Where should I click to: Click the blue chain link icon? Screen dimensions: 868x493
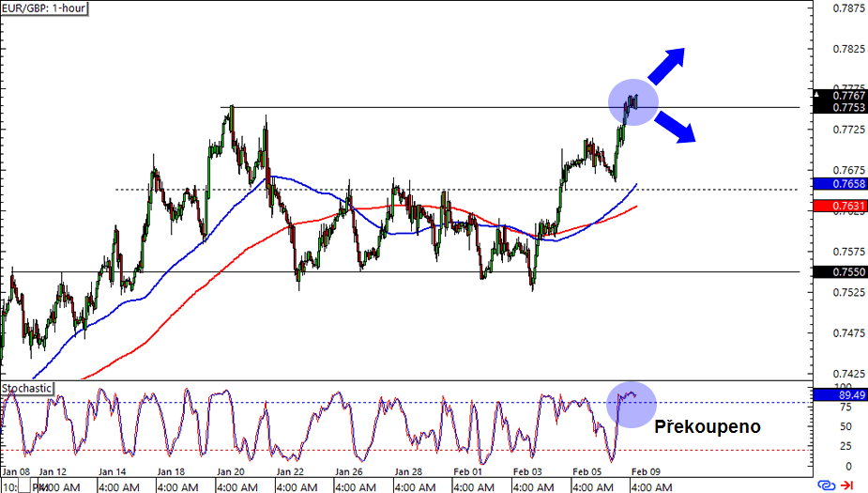[x=826, y=485]
